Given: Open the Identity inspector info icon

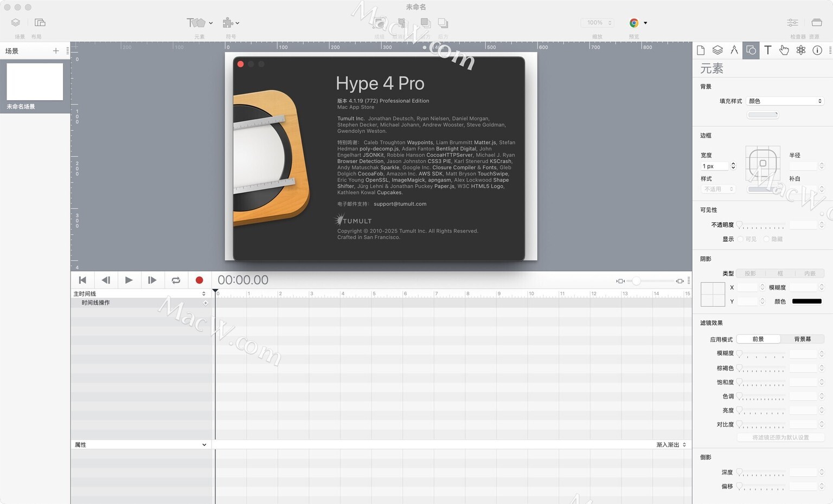Looking at the screenshot, I should coord(817,50).
